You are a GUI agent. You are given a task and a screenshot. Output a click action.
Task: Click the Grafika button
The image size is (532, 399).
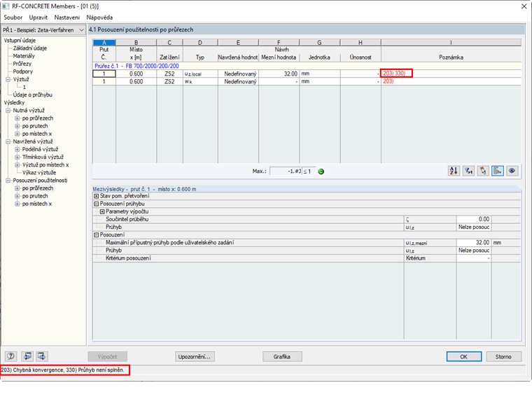[282, 356]
